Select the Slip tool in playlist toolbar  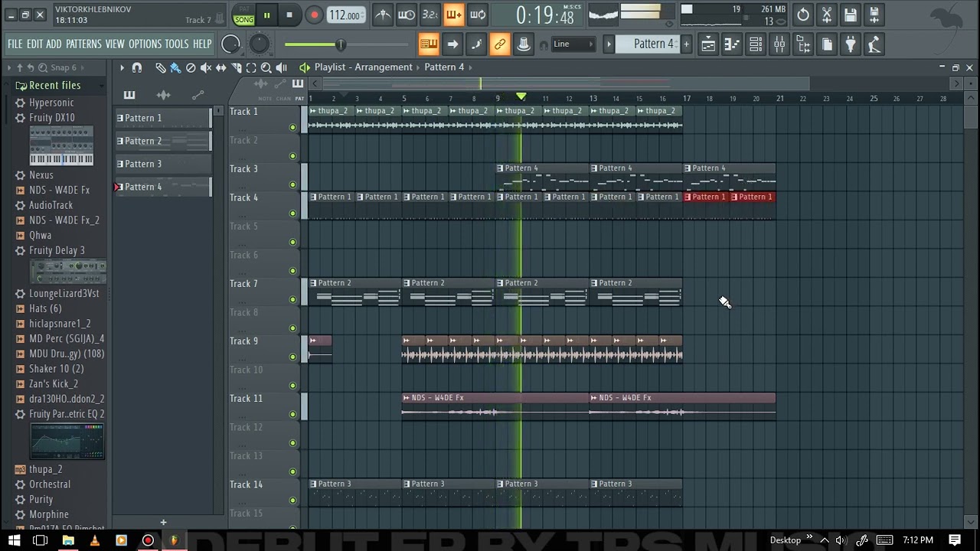221,67
